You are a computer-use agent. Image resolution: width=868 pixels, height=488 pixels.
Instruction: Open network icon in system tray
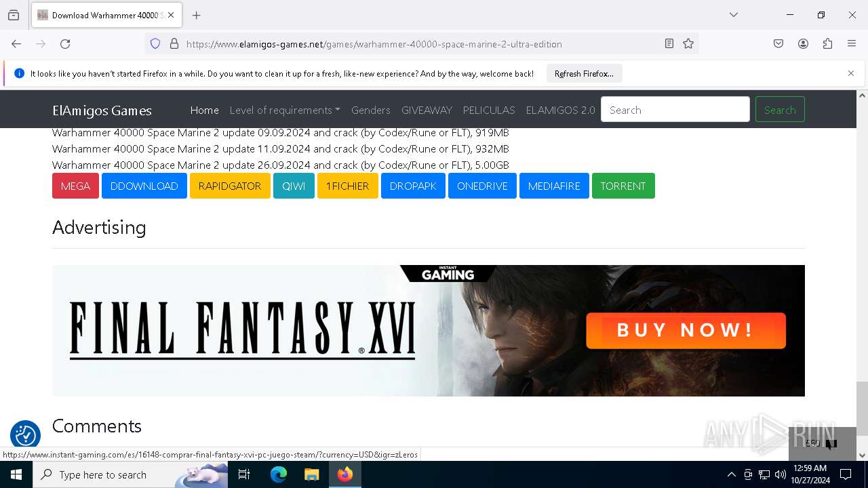click(764, 474)
